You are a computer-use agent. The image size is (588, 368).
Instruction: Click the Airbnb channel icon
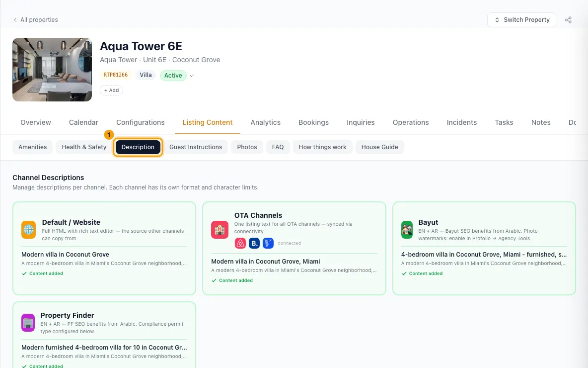coord(240,243)
